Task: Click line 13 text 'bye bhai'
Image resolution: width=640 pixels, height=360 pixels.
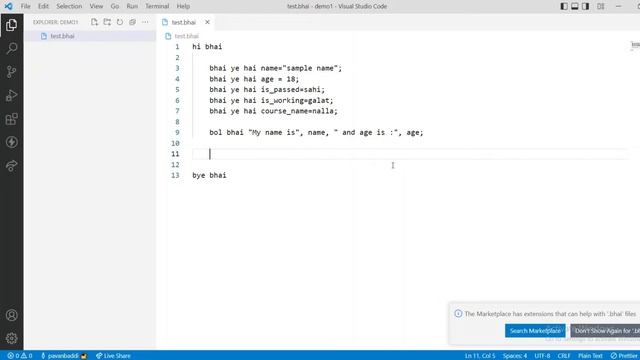Action: click(x=209, y=175)
